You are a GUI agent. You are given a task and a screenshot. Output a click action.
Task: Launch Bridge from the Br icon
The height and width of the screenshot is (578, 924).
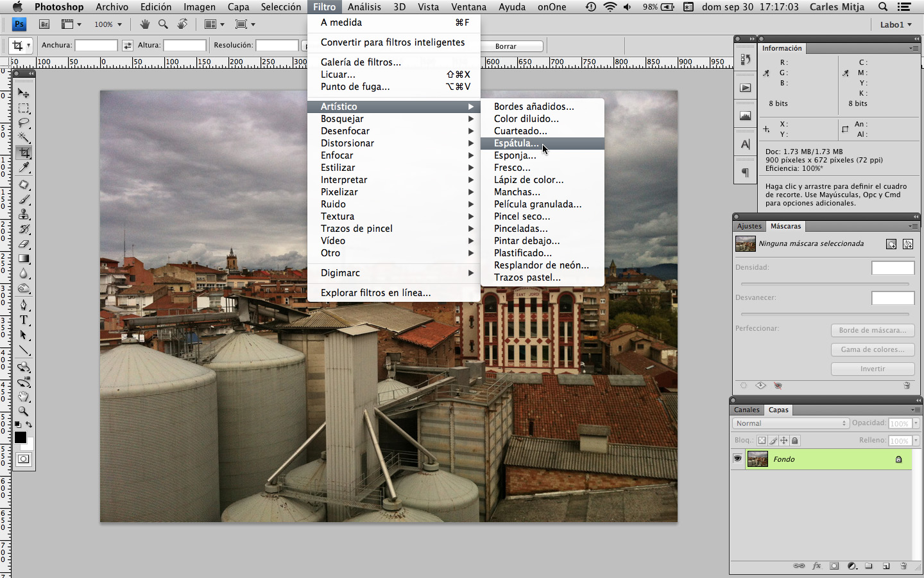(x=44, y=24)
